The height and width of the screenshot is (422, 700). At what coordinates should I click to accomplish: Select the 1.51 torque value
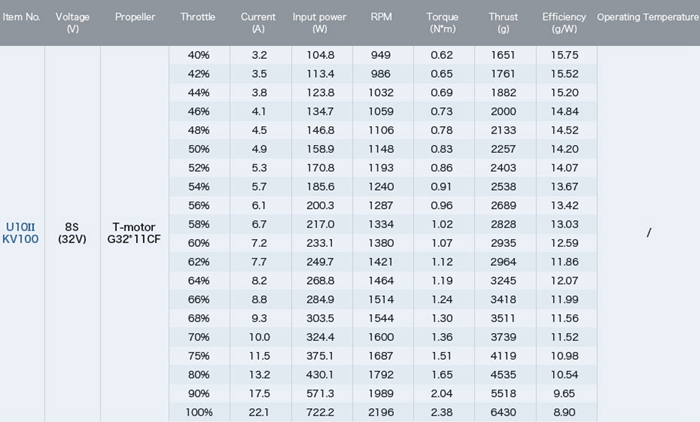tap(442, 356)
